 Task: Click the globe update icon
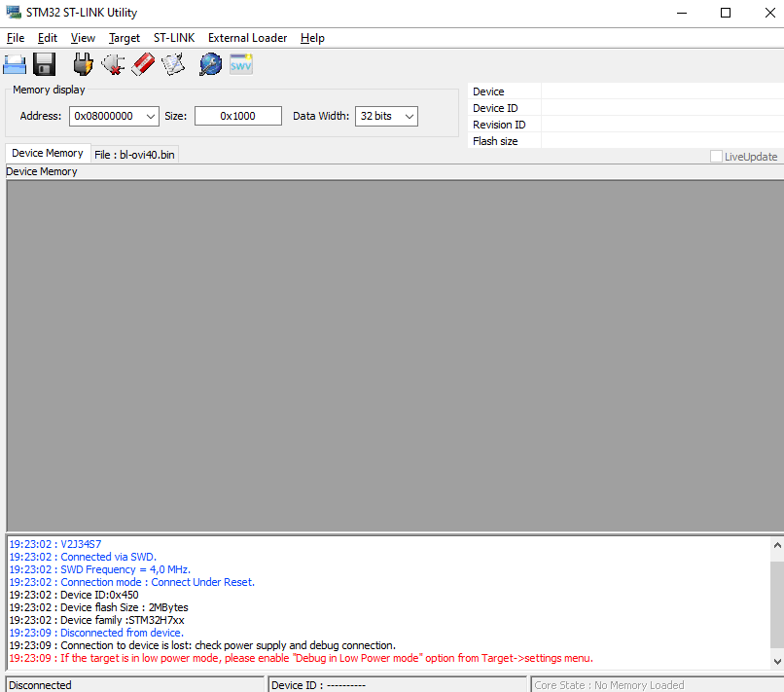point(210,64)
